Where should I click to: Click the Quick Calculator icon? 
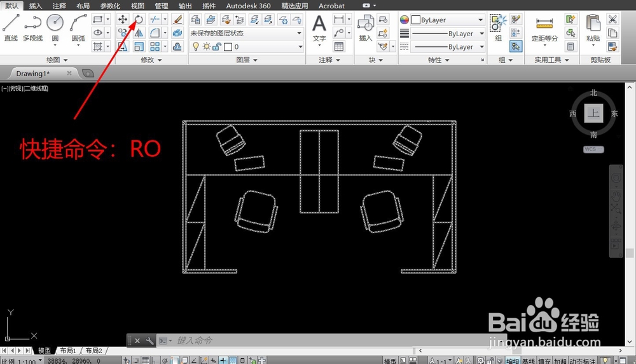(570, 46)
